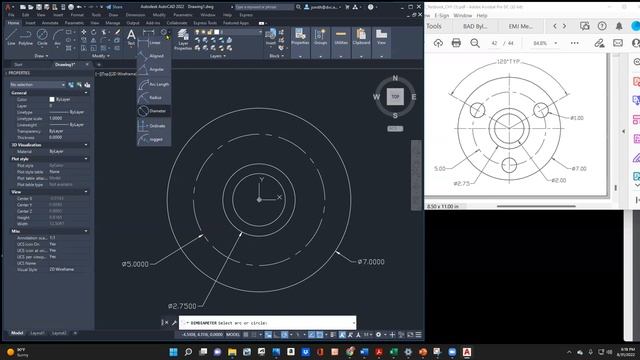The height and width of the screenshot is (360, 640).
Task: Select the Polyline tool
Action: (x=26, y=37)
